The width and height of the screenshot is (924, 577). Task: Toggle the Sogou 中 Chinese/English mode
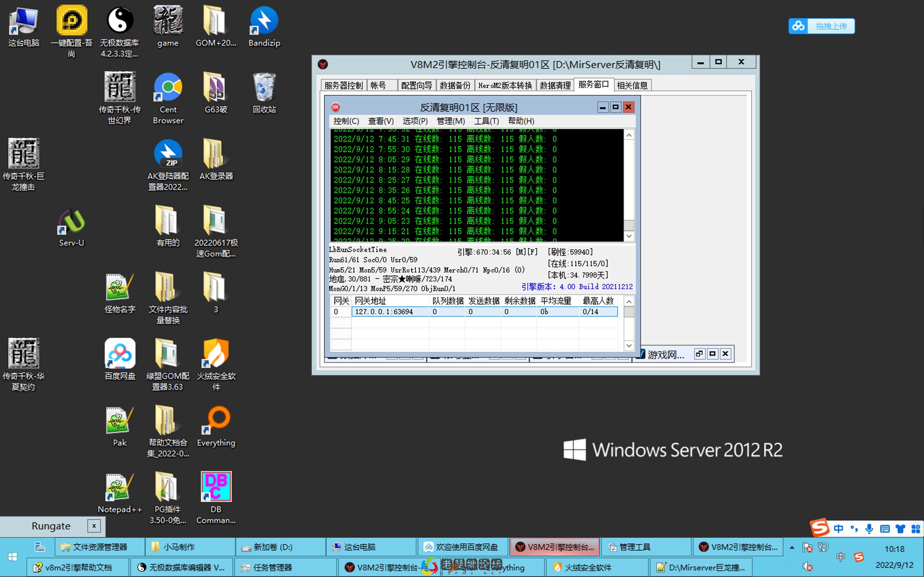tap(838, 529)
